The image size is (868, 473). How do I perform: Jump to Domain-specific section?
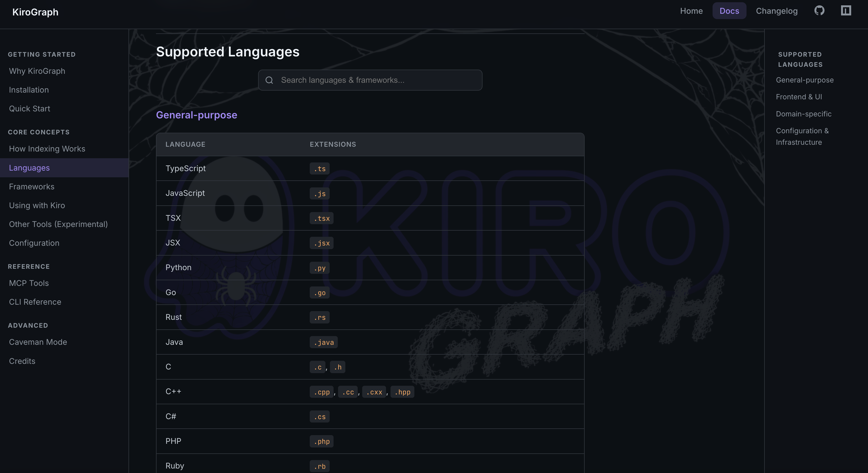coord(804,114)
